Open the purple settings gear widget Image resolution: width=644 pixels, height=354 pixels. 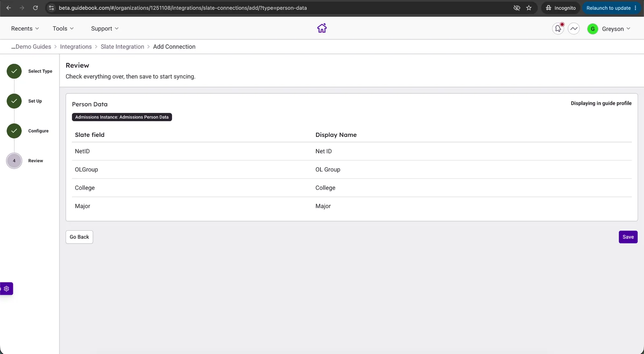pos(6,289)
